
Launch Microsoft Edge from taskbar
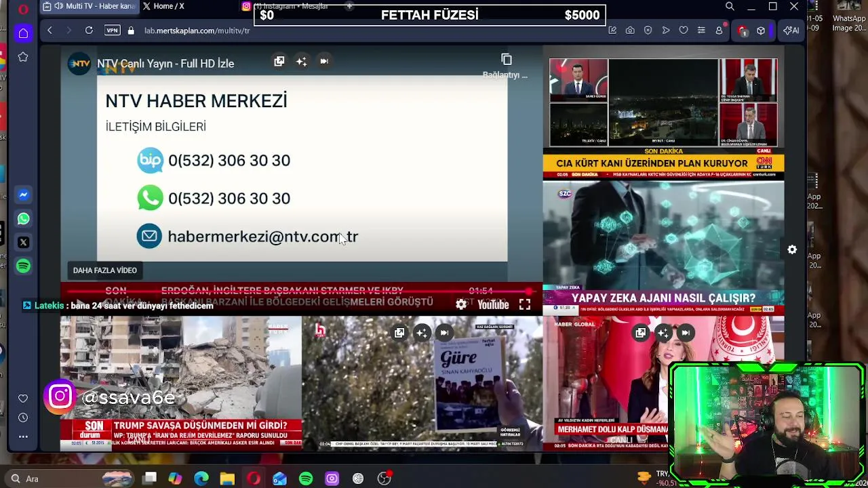201,479
